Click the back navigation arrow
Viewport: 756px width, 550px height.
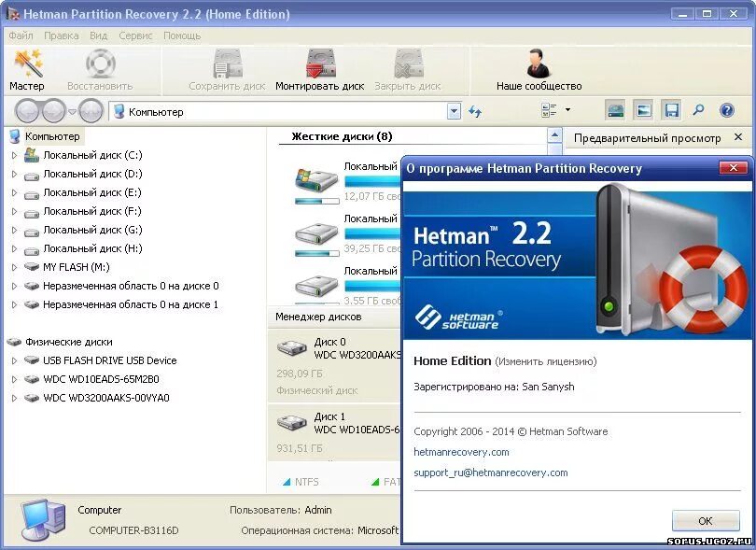[x=27, y=111]
